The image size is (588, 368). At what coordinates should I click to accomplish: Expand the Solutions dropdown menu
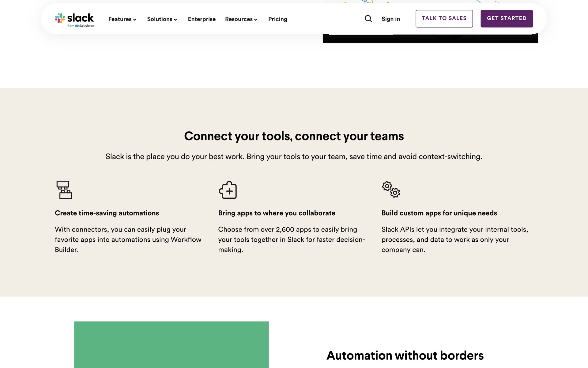point(162,19)
